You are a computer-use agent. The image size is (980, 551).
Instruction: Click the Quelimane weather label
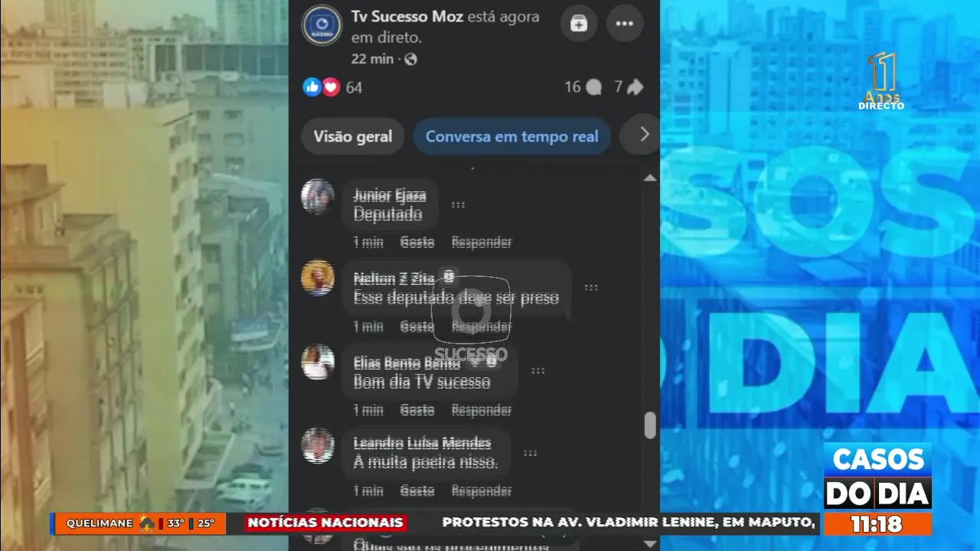100,523
